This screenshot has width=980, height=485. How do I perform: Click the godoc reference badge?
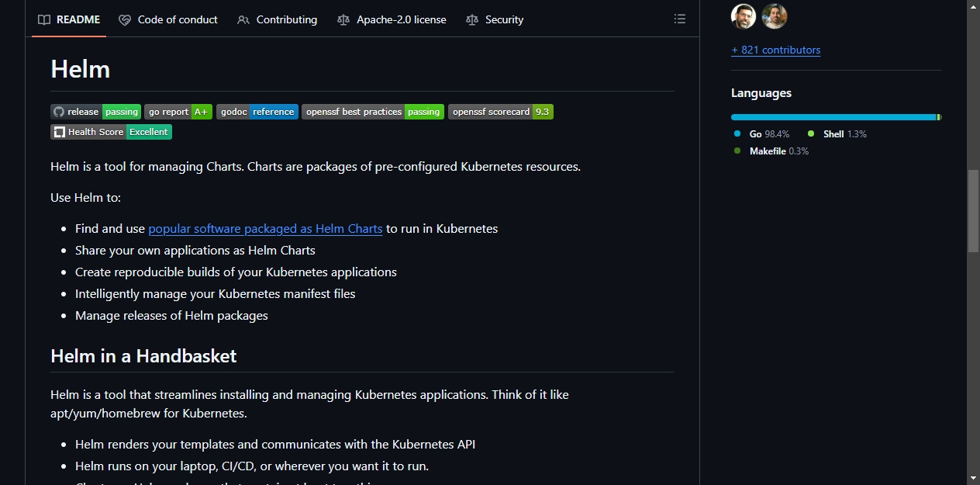tap(257, 112)
